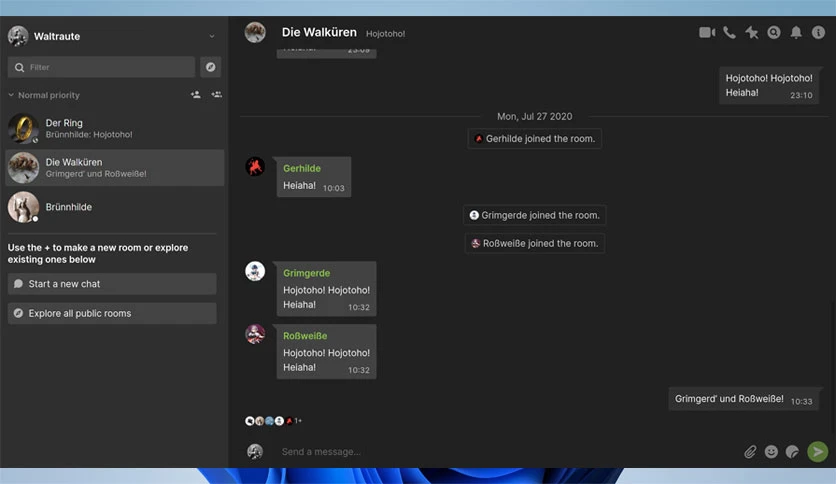
Task: Open the emoji picker icon
Action: pyautogui.click(x=771, y=452)
